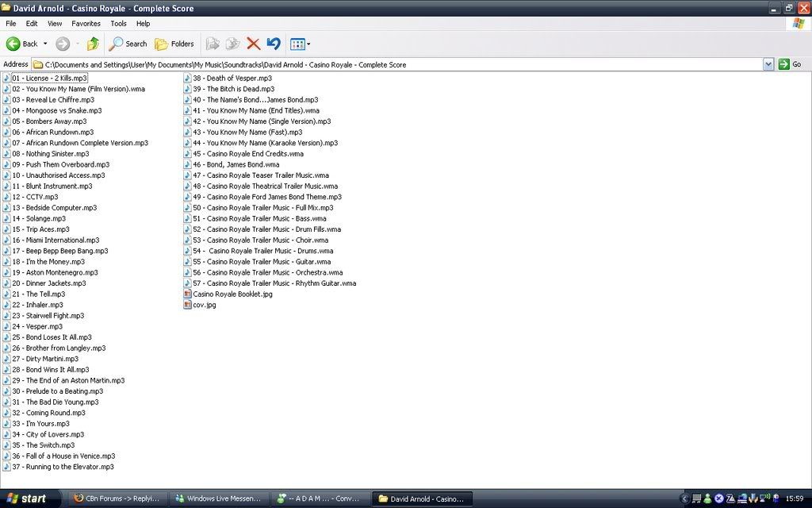Click the David Arnold - Casino folder taskbar button

[x=422, y=498]
